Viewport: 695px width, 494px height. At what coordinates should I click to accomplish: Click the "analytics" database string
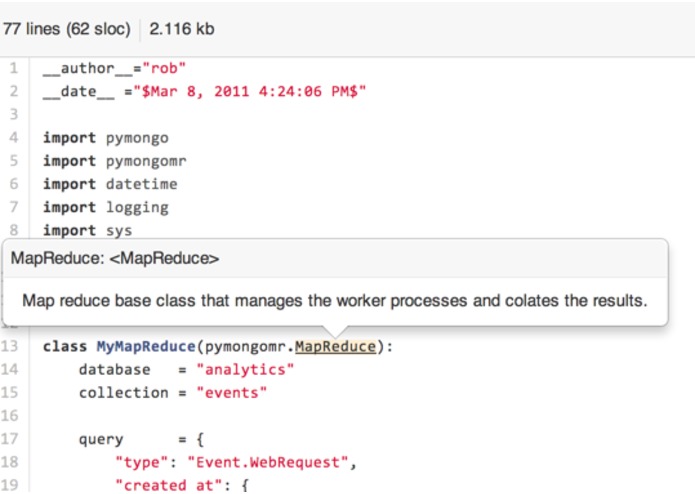coord(245,370)
